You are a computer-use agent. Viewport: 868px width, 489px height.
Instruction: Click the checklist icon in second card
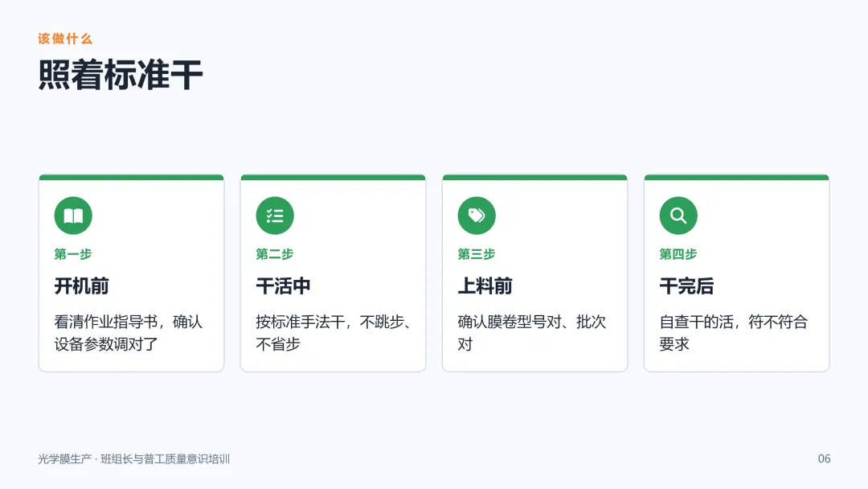(x=275, y=216)
